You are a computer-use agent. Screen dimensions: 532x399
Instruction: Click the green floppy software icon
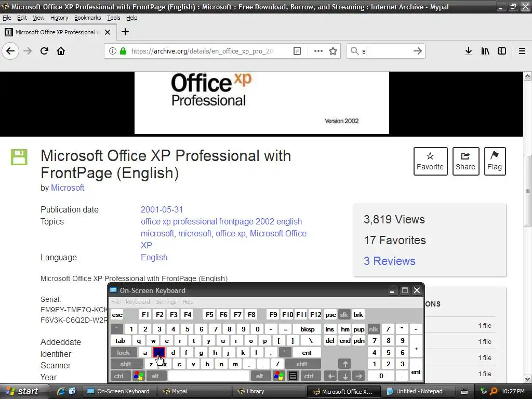pos(19,157)
